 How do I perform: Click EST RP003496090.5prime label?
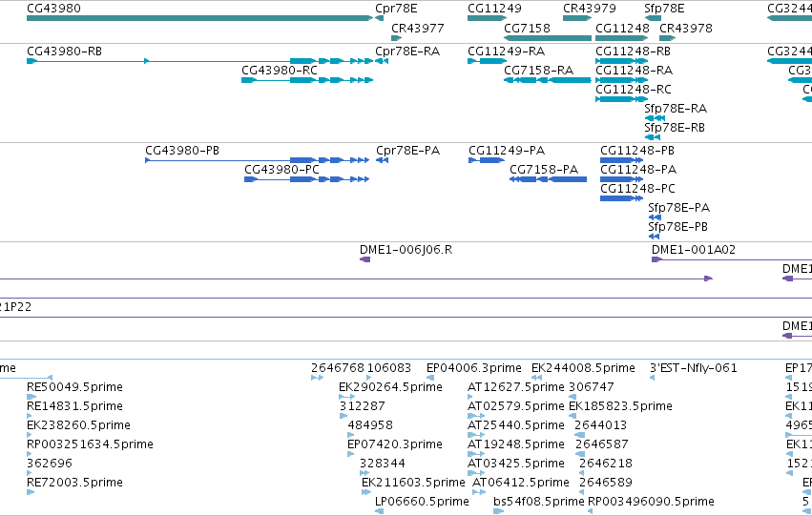[651, 502]
